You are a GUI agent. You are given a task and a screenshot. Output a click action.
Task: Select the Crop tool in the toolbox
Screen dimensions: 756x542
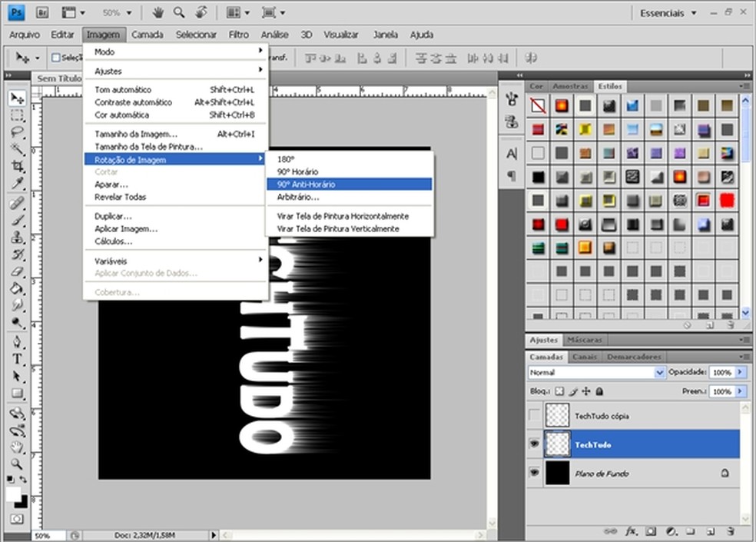tap(17, 167)
